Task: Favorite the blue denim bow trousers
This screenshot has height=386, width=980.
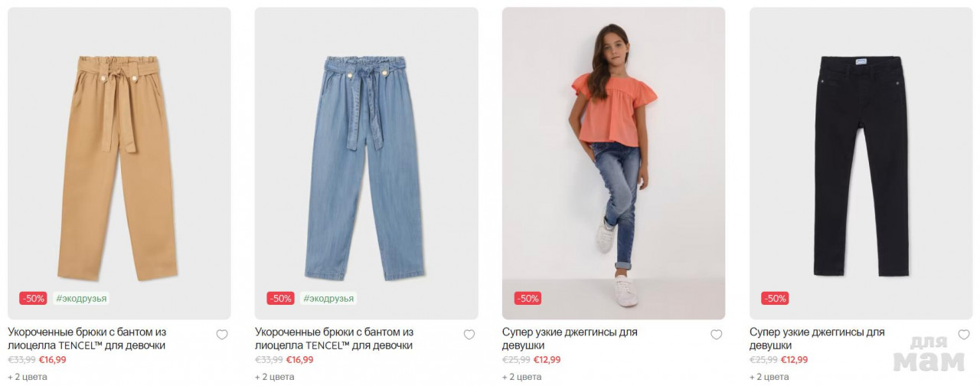Action: click(x=469, y=335)
